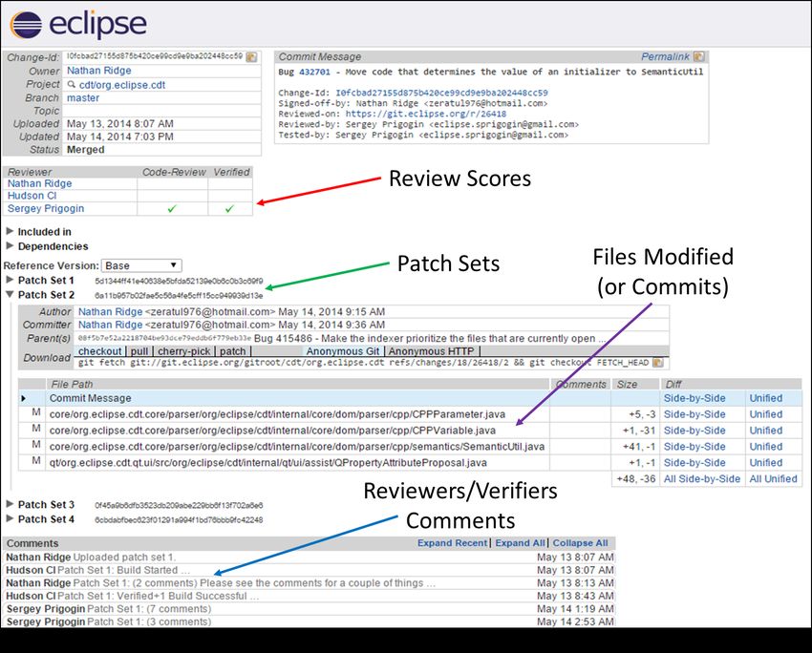Open reviewer Sergey Prigogin link

coord(46,208)
